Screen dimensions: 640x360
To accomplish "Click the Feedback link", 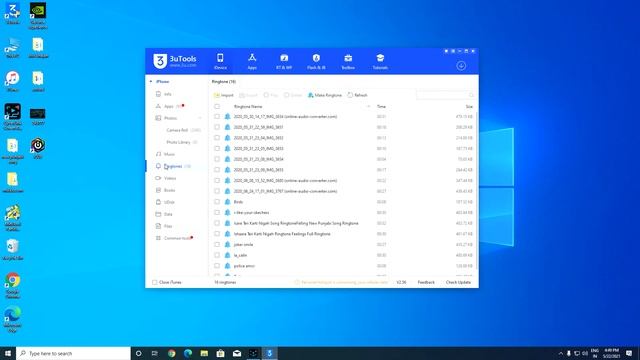I will [426, 282].
